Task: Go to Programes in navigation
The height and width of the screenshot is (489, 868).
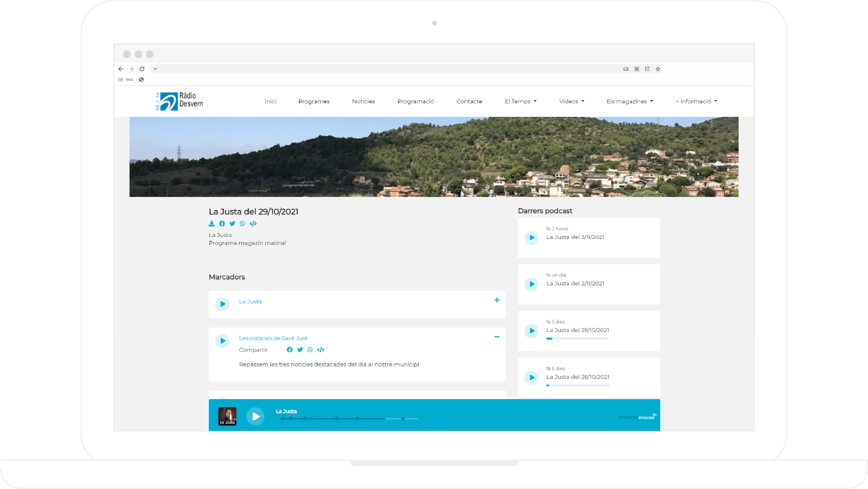Action: (x=314, y=102)
